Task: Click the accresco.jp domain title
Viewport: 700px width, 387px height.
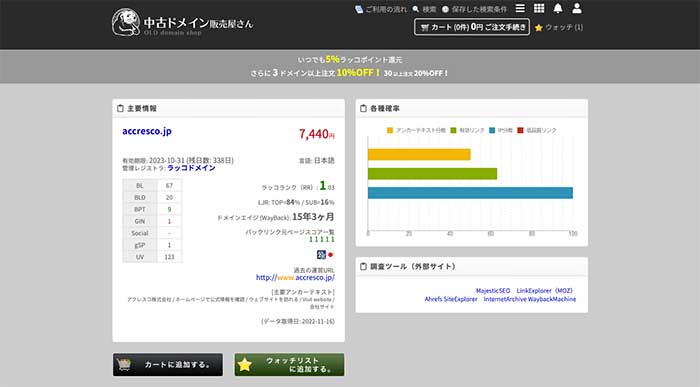Action: coord(147,131)
